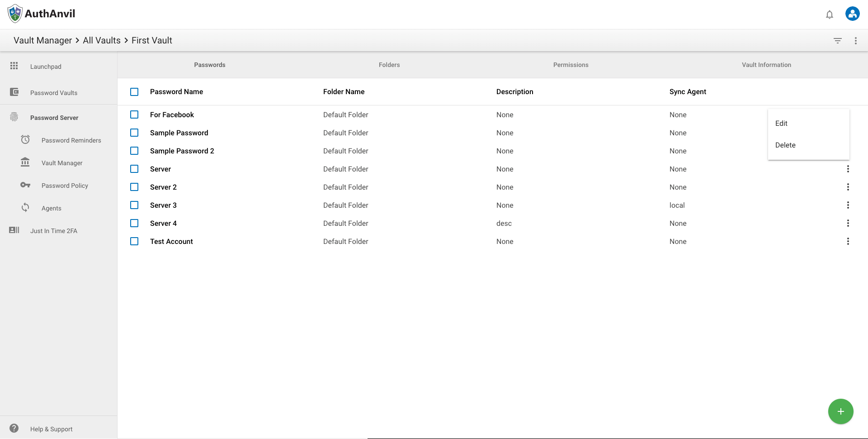Click the Password Reminders alarm icon

tap(25, 139)
